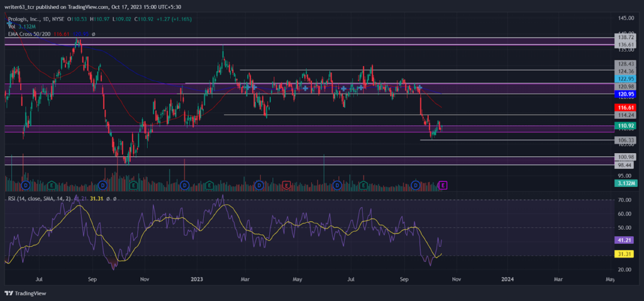Click the purple E upcoming earnings marker
This screenshot has width=644, height=301.
point(443,186)
